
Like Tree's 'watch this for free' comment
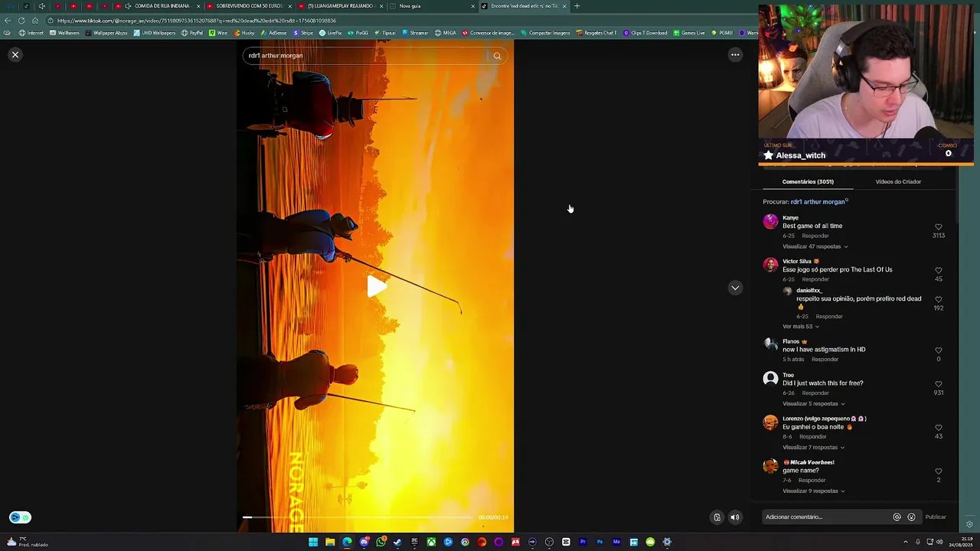(x=938, y=384)
